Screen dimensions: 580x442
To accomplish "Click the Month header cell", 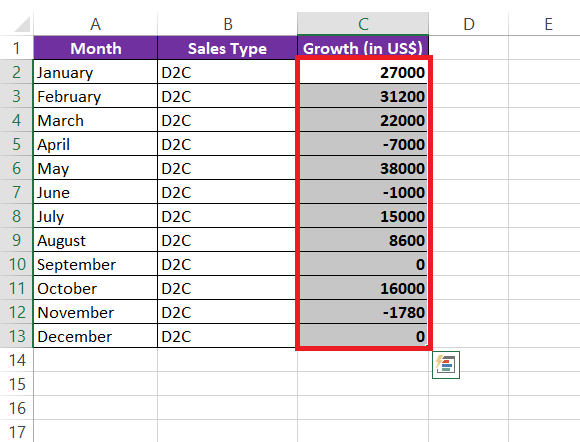I will (95, 48).
